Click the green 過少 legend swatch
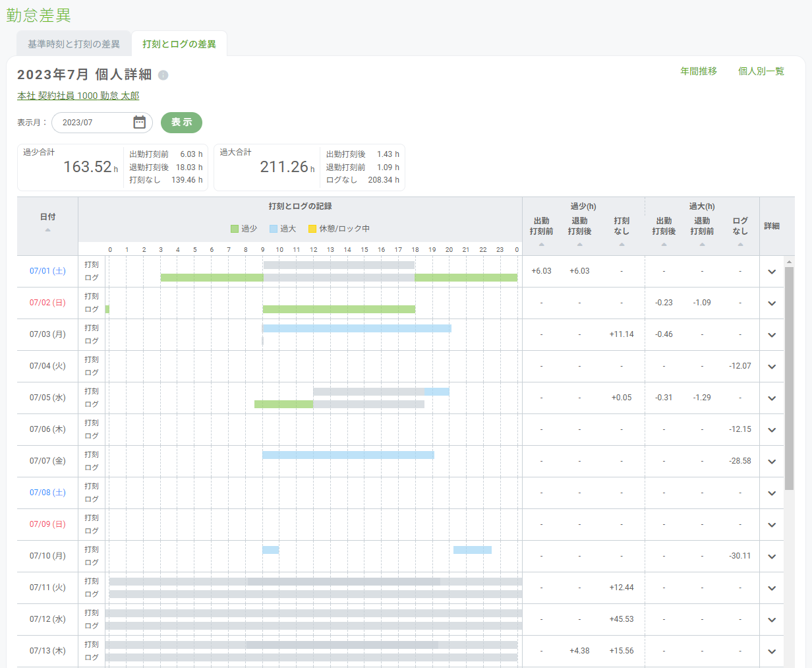812x668 pixels. (235, 229)
